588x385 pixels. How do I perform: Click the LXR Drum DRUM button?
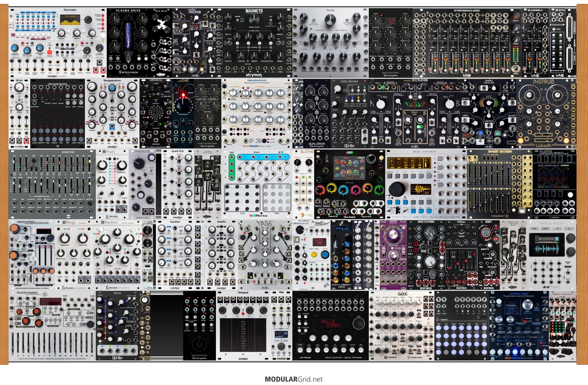300,350
